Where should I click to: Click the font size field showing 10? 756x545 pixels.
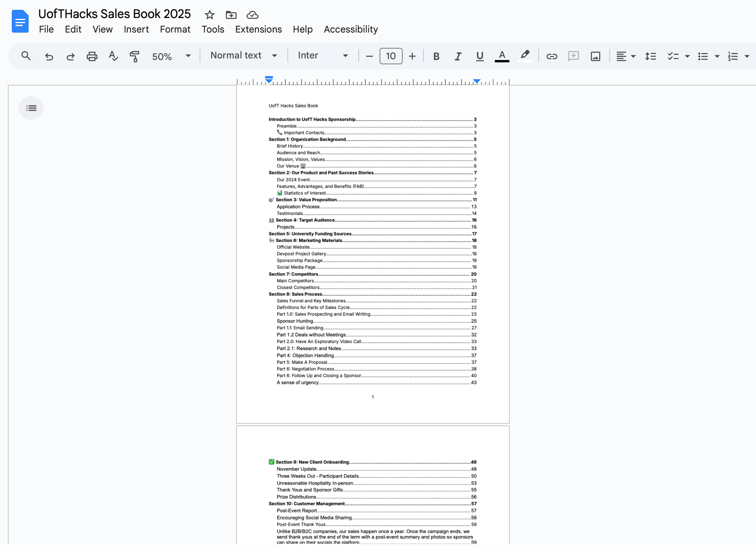[x=391, y=56]
